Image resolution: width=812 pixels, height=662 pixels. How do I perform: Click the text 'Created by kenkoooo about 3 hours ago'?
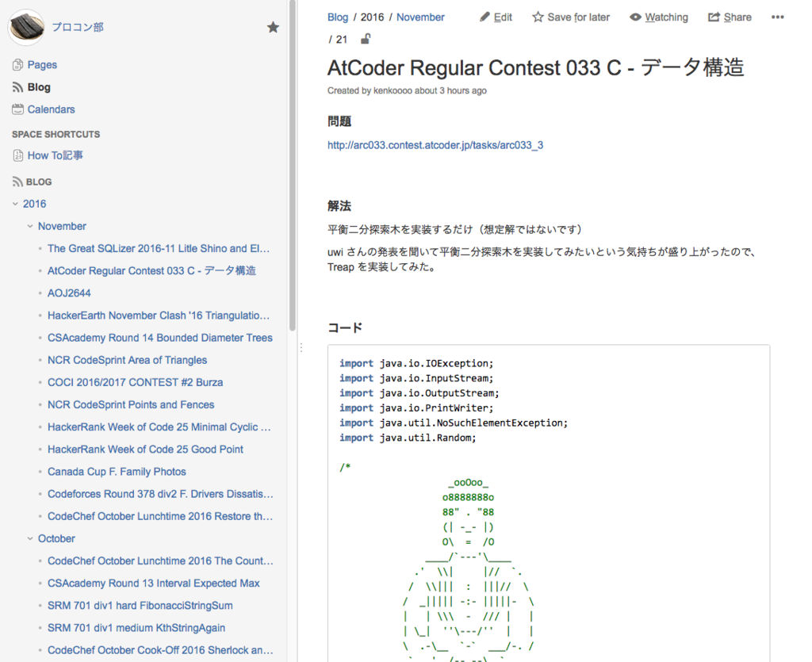(407, 90)
